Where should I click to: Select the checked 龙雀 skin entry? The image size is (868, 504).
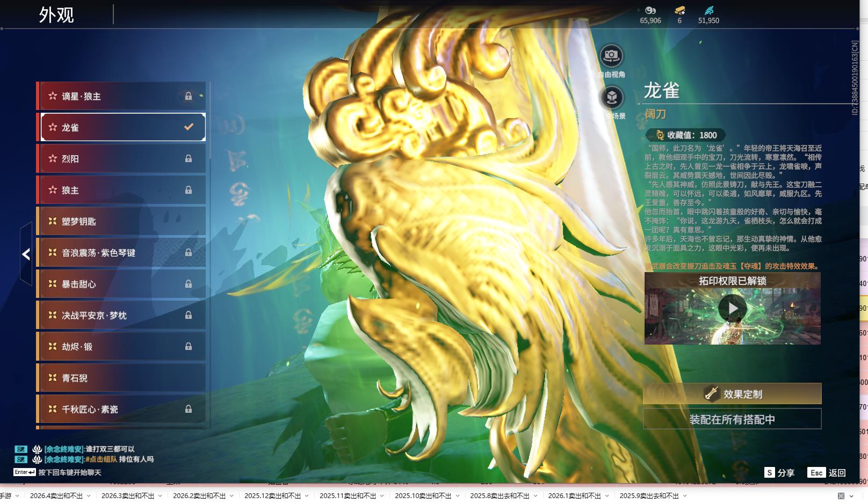point(123,127)
